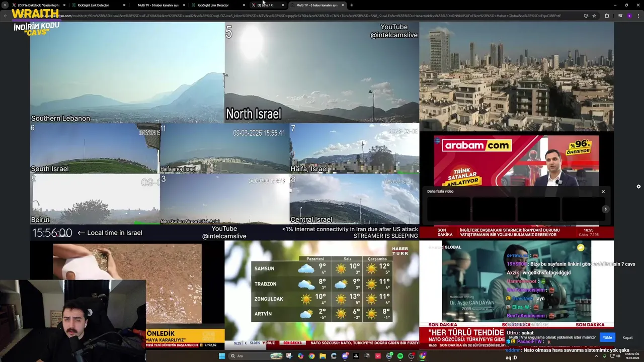The width and height of the screenshot is (644, 362).
Task: Click the taskbar search box labeled Ara
Action: [x=256, y=356]
